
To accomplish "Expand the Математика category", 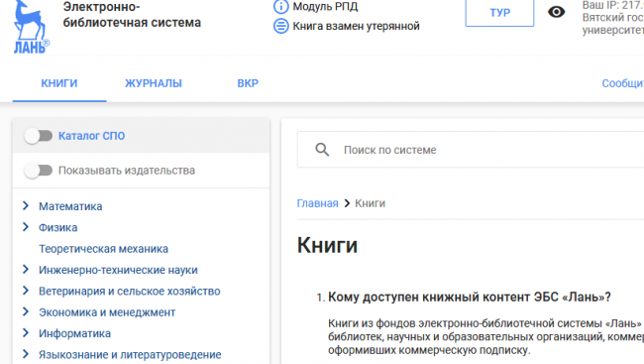I will point(26,205).
